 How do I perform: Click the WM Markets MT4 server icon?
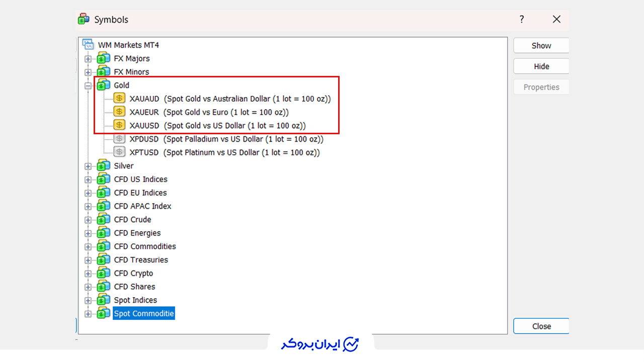(x=89, y=45)
